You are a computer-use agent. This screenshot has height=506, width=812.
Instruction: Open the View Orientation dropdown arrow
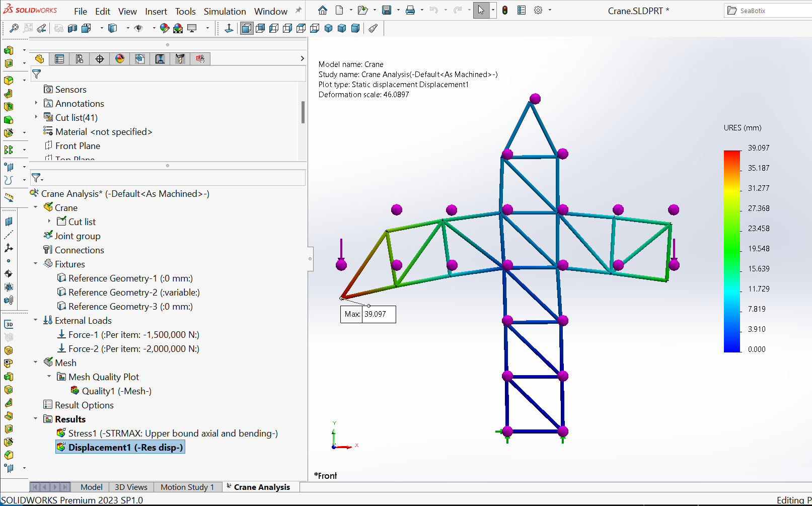click(x=102, y=28)
